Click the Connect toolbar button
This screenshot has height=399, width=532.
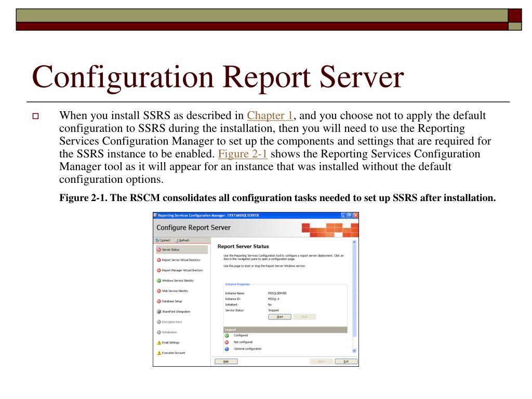coord(163,240)
